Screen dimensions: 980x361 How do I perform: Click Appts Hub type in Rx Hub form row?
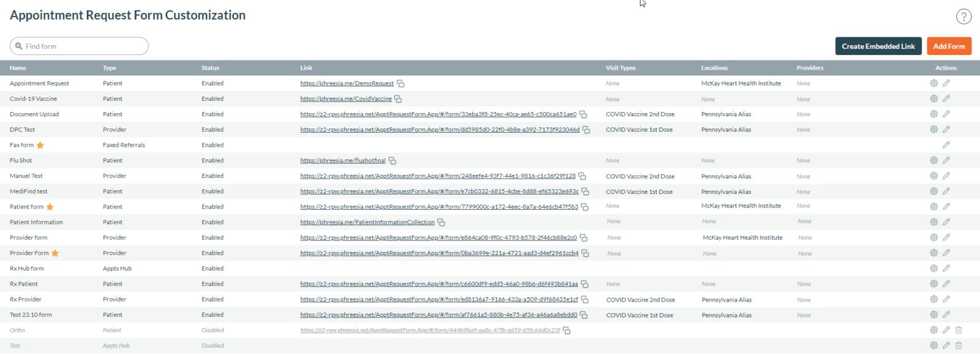point(117,269)
